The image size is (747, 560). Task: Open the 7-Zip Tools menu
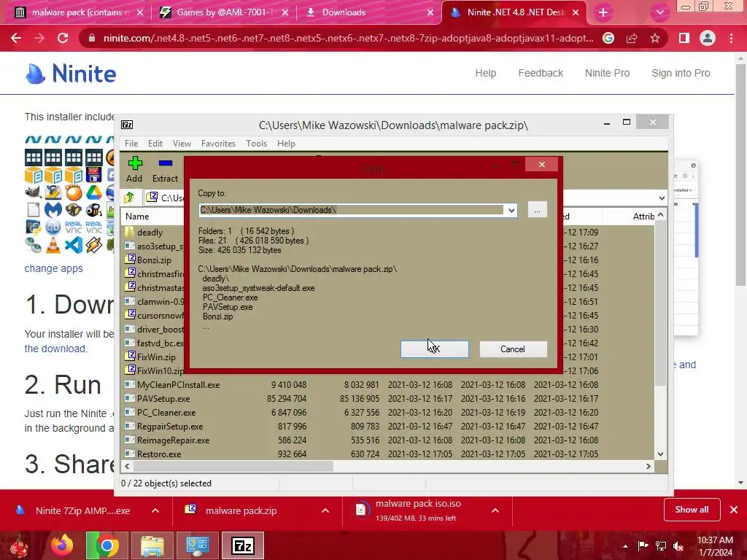[x=256, y=144]
